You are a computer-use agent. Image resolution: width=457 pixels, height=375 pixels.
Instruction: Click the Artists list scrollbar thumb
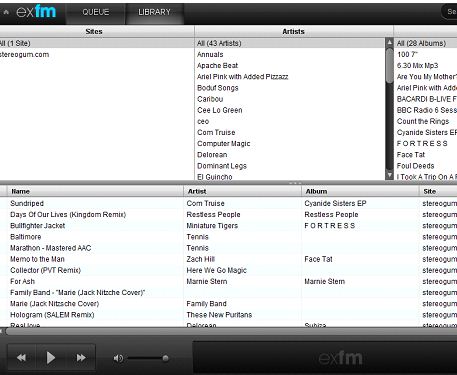coord(389,65)
